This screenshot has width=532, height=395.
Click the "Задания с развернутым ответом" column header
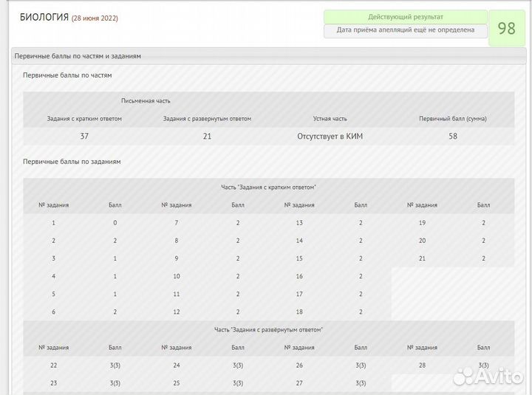pos(207,118)
